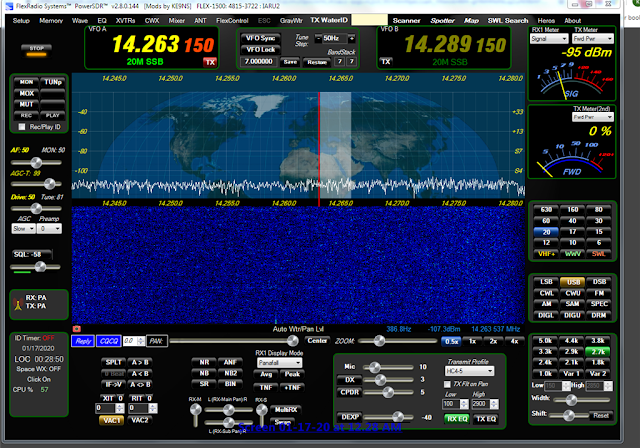This screenshot has width=640, height=448.
Task: Select the 3.3k filter button
Action: [x=545, y=352]
